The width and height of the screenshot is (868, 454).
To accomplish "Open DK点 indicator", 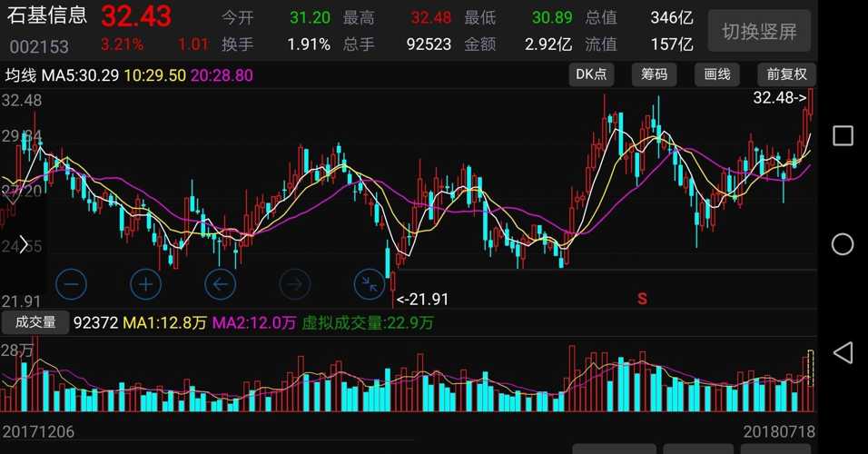I will click(x=591, y=74).
